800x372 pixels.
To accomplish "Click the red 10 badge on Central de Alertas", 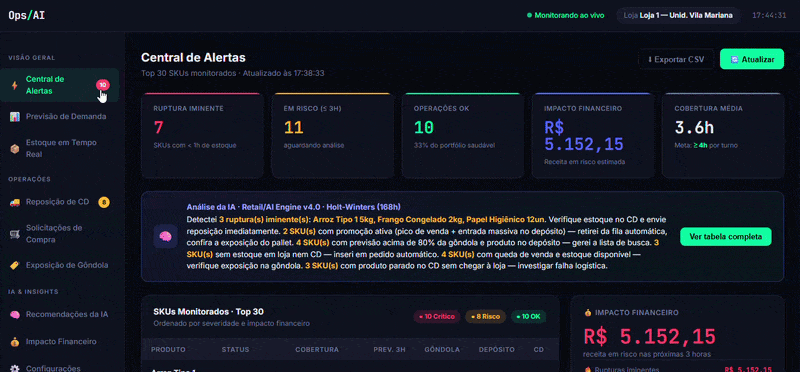I will tap(103, 85).
